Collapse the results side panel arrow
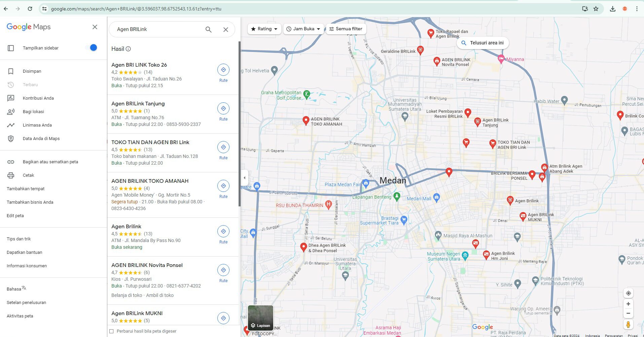644x337 pixels. [245, 177]
